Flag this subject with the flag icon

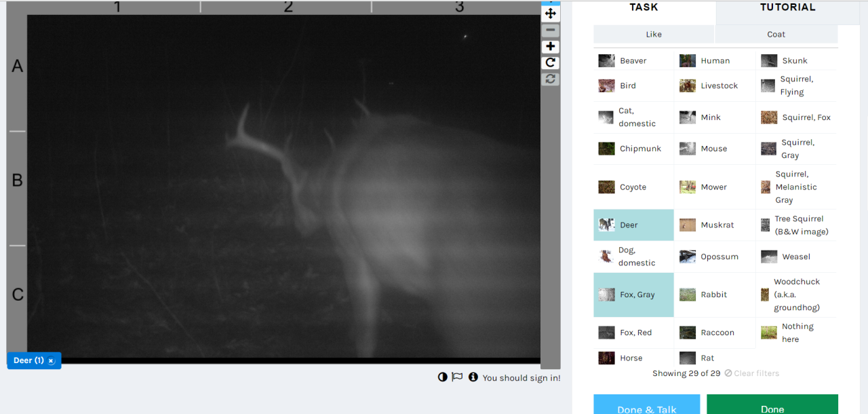tap(458, 377)
